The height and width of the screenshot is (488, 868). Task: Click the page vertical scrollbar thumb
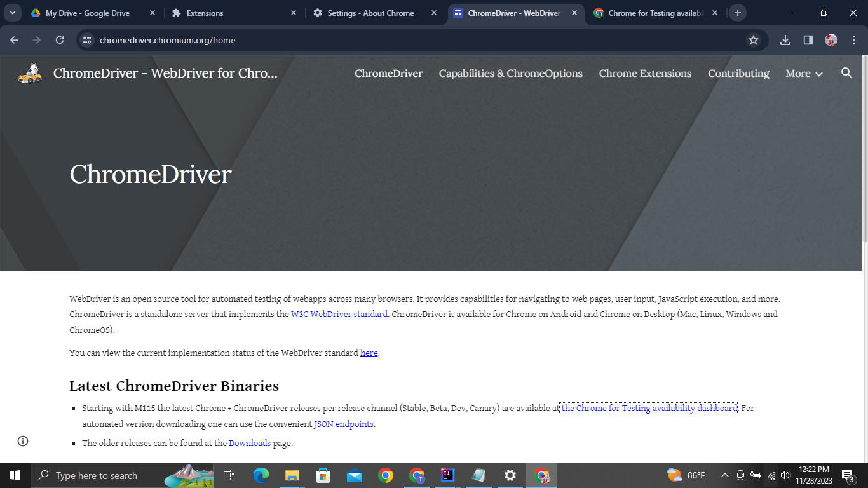pos(864,149)
